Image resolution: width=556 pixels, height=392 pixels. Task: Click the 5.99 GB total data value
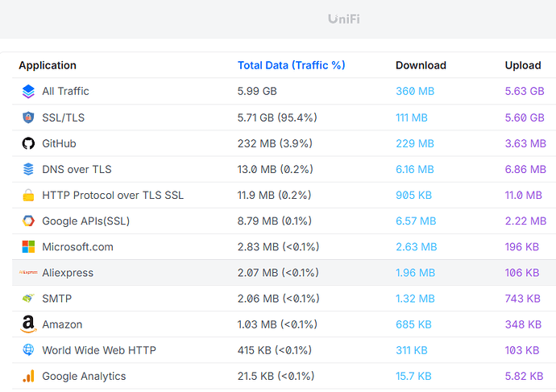pyautogui.click(x=257, y=92)
